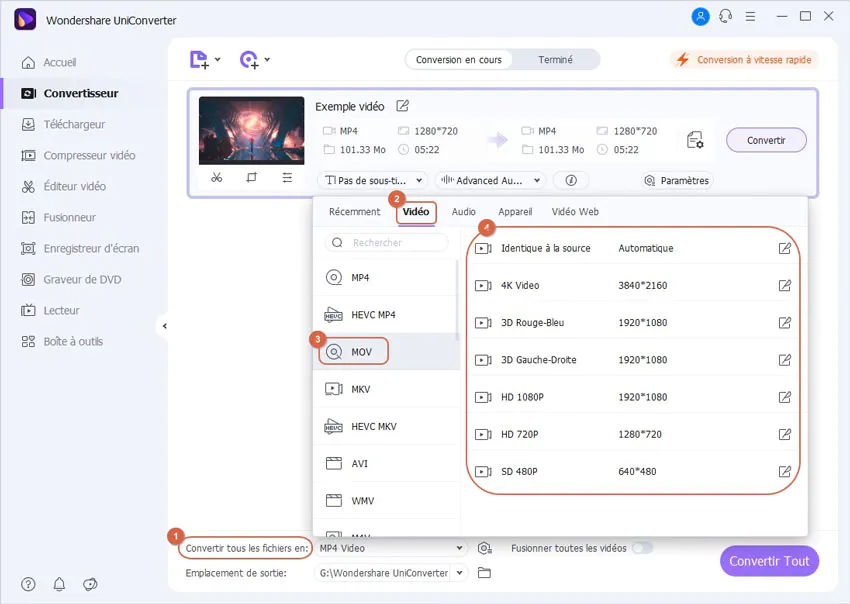Choose the MKV format
This screenshot has height=604, width=850.
pos(387,389)
